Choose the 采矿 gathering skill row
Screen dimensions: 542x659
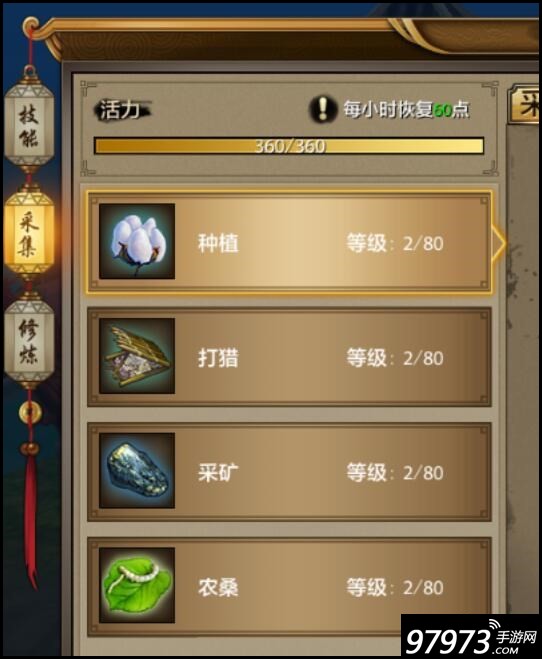(x=289, y=472)
